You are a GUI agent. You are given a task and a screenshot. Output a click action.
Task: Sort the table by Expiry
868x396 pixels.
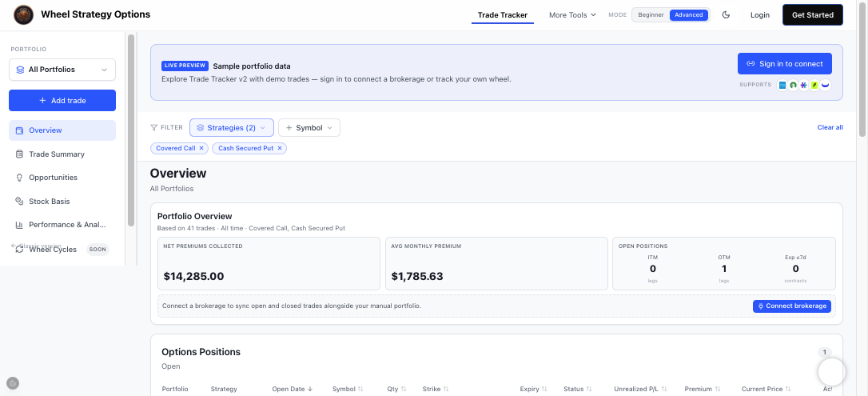(544, 390)
